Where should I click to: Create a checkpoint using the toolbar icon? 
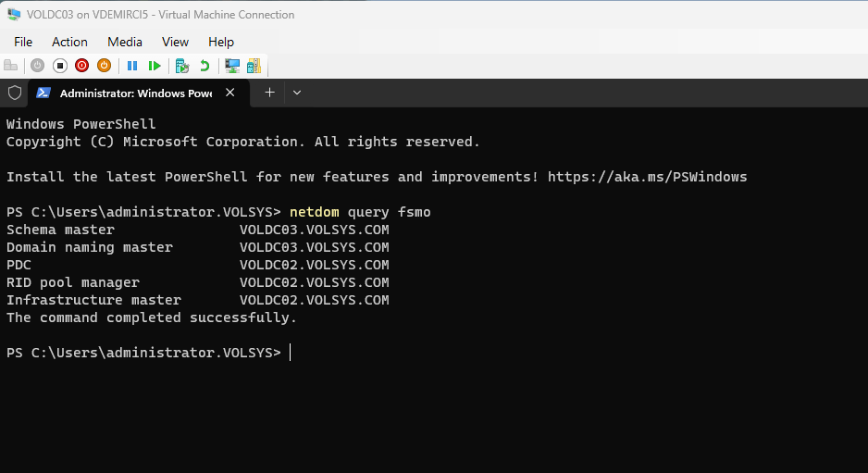[182, 66]
